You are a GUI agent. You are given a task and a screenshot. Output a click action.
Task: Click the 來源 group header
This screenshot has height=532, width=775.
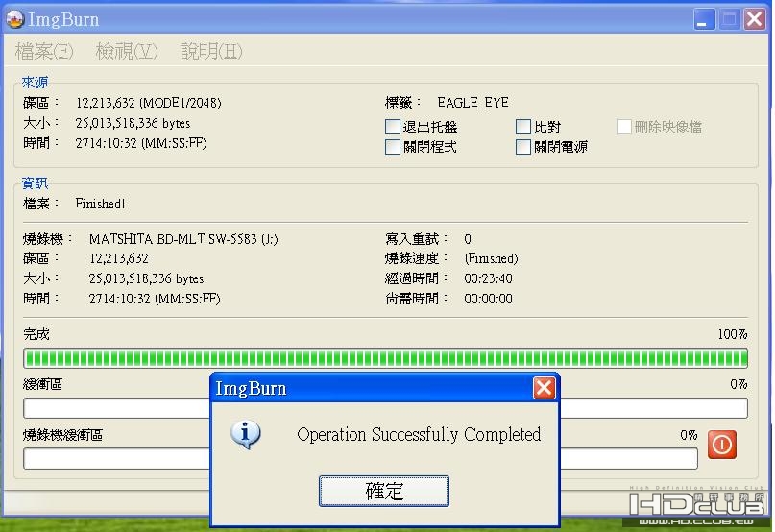(x=35, y=82)
